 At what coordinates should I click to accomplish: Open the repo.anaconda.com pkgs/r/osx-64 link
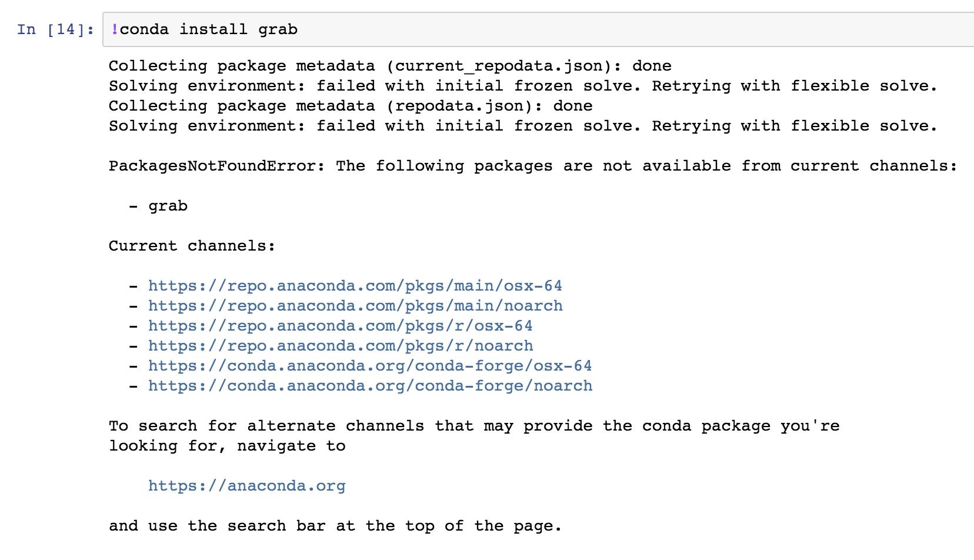[x=340, y=326]
